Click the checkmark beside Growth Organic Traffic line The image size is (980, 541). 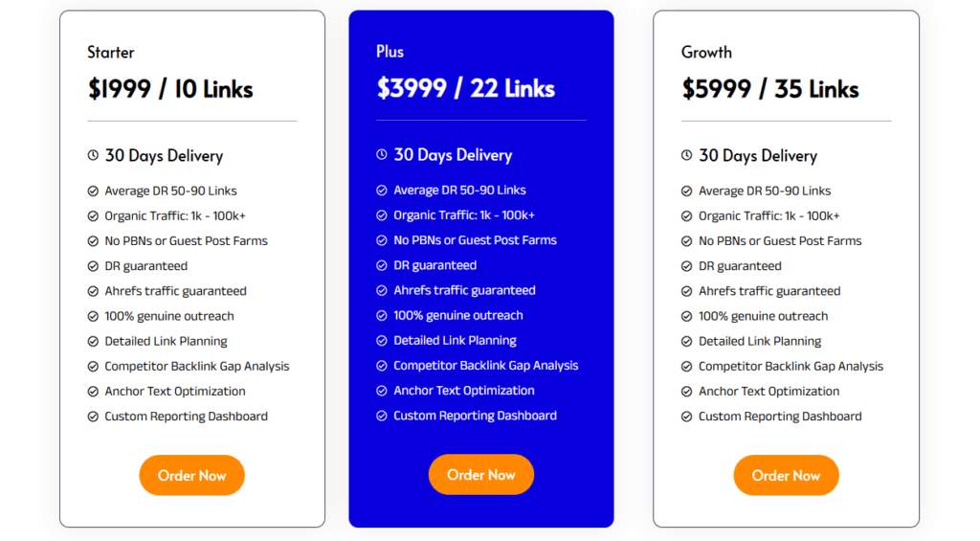point(686,216)
